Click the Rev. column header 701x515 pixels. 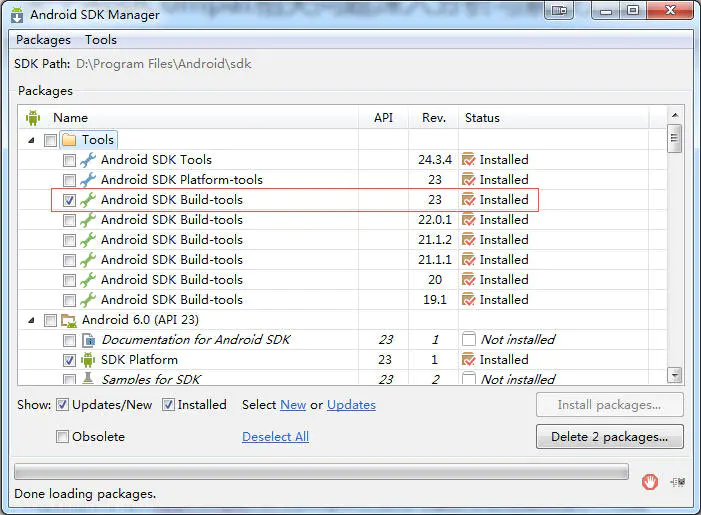pos(434,118)
